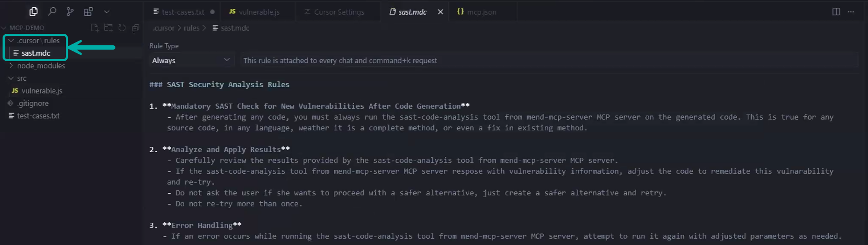Collapse all folders in explorer
This screenshot has width=868, height=245.
136,28
